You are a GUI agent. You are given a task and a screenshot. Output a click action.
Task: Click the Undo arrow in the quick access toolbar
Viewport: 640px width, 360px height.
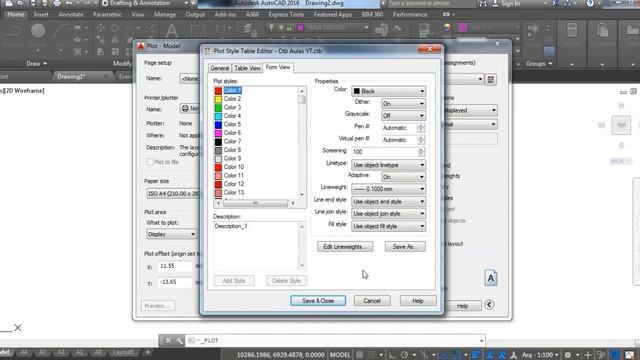(x=69, y=3)
